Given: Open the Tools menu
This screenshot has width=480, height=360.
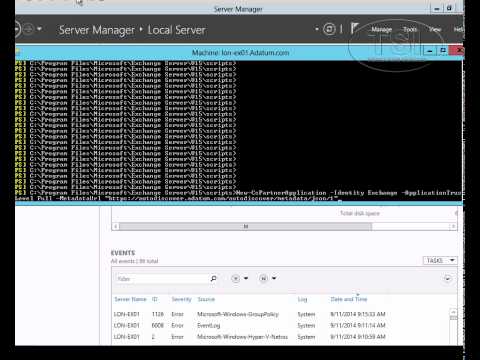Looking at the screenshot, I should click(410, 29).
